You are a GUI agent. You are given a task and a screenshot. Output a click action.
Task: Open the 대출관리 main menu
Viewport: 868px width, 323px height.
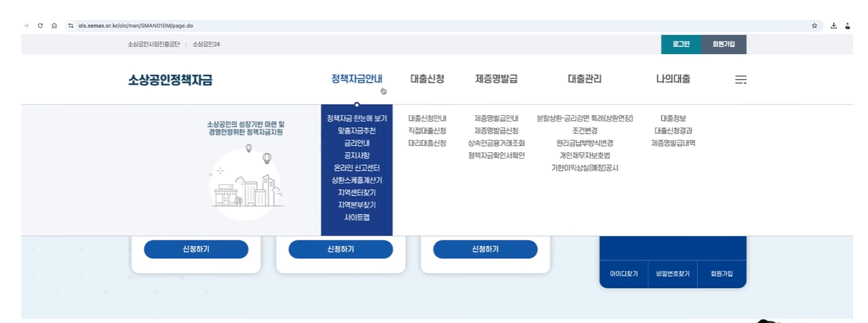585,79
